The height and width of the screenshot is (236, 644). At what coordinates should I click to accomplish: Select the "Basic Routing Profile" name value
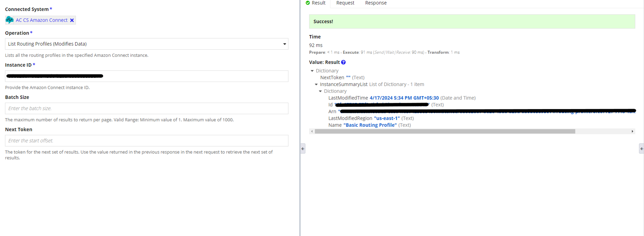[370, 125]
